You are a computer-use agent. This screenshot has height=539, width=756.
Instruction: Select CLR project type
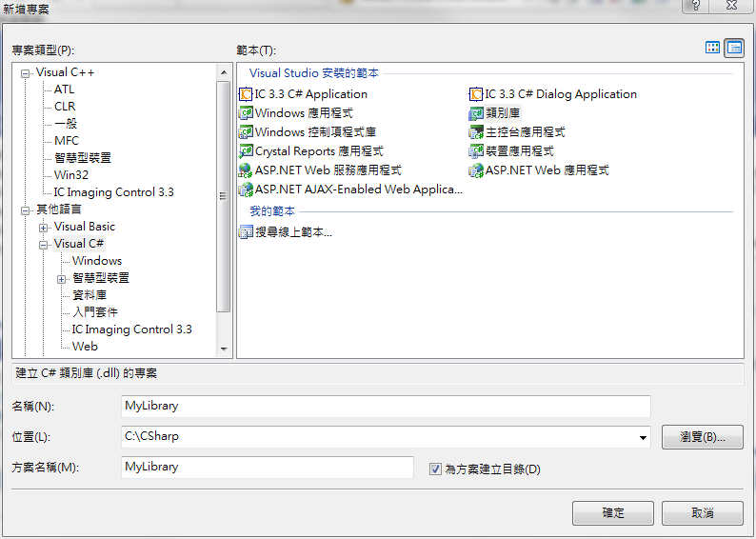(65, 106)
